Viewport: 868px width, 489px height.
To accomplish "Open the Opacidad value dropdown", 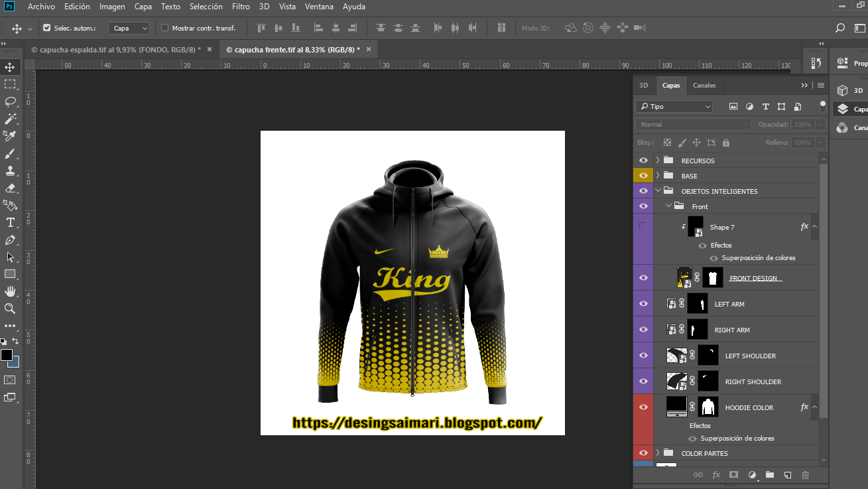I will [820, 125].
